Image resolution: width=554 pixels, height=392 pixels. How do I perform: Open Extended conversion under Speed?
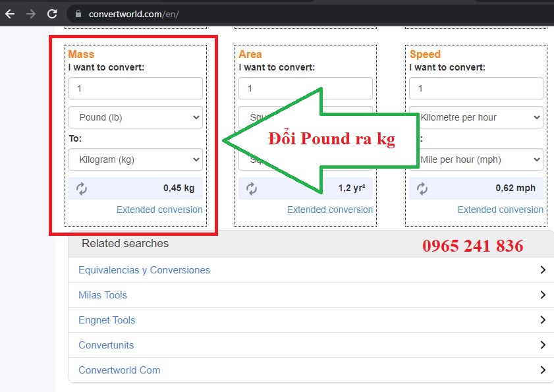[500, 210]
